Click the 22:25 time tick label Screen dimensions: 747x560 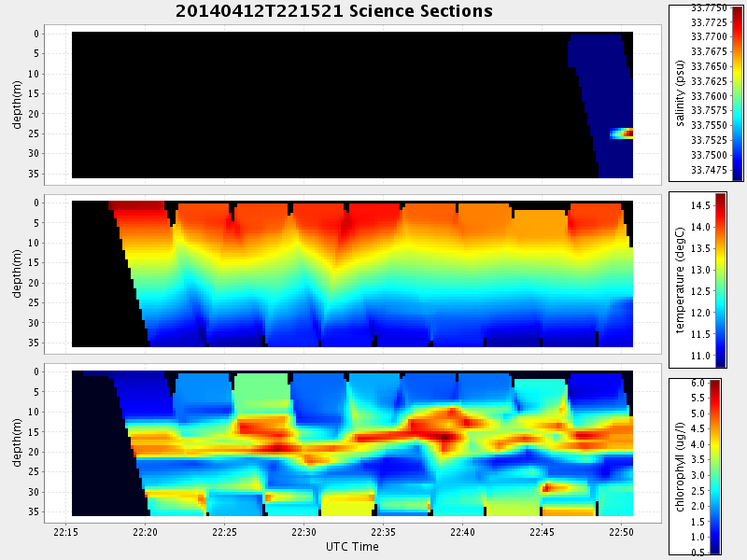point(224,532)
